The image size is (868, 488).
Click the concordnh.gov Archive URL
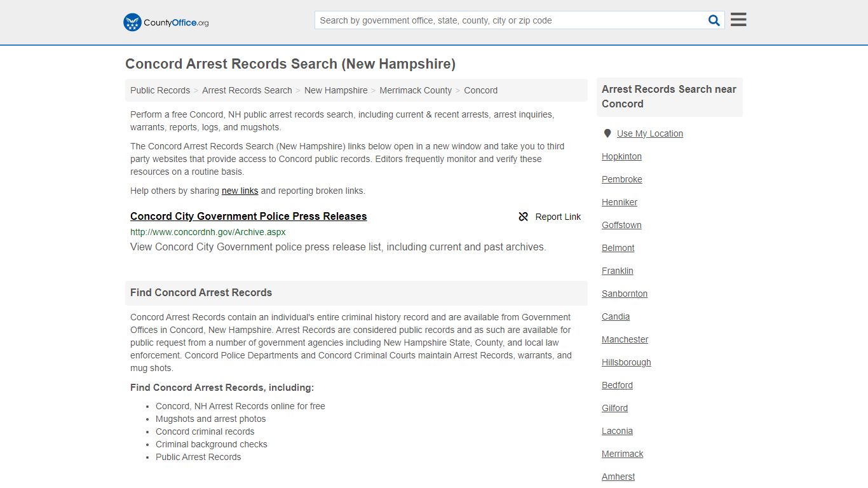click(208, 232)
